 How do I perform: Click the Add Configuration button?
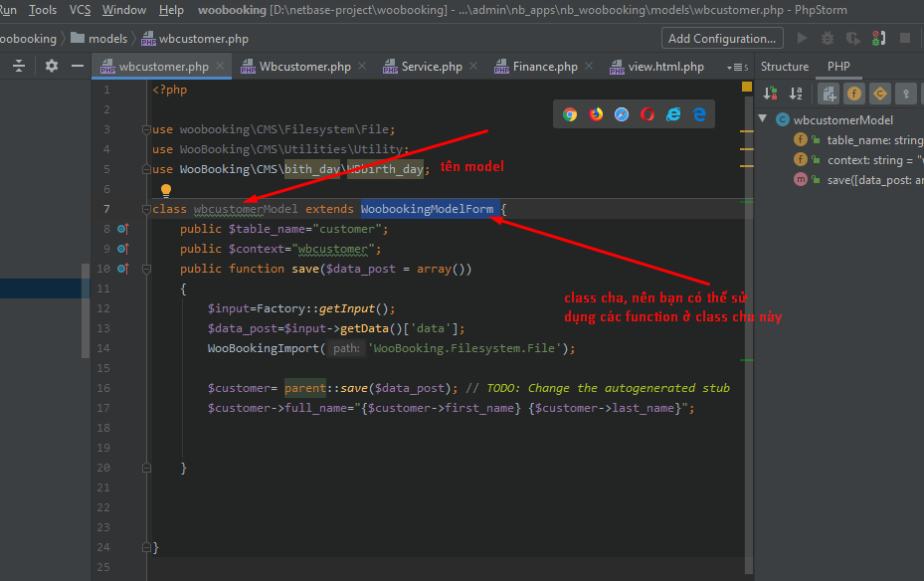(721, 39)
